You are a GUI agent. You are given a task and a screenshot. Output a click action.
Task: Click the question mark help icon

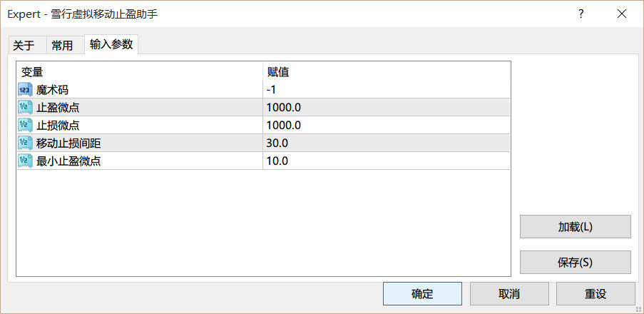tap(581, 14)
